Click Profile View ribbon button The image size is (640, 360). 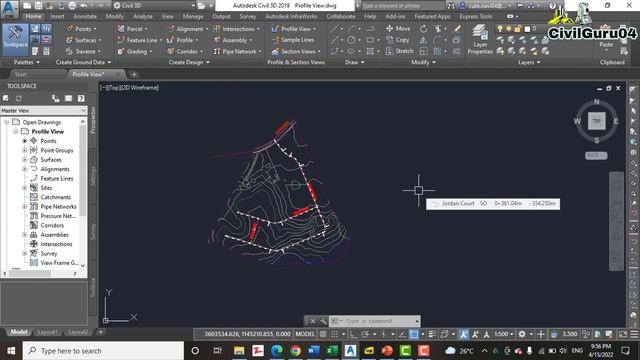click(x=294, y=29)
